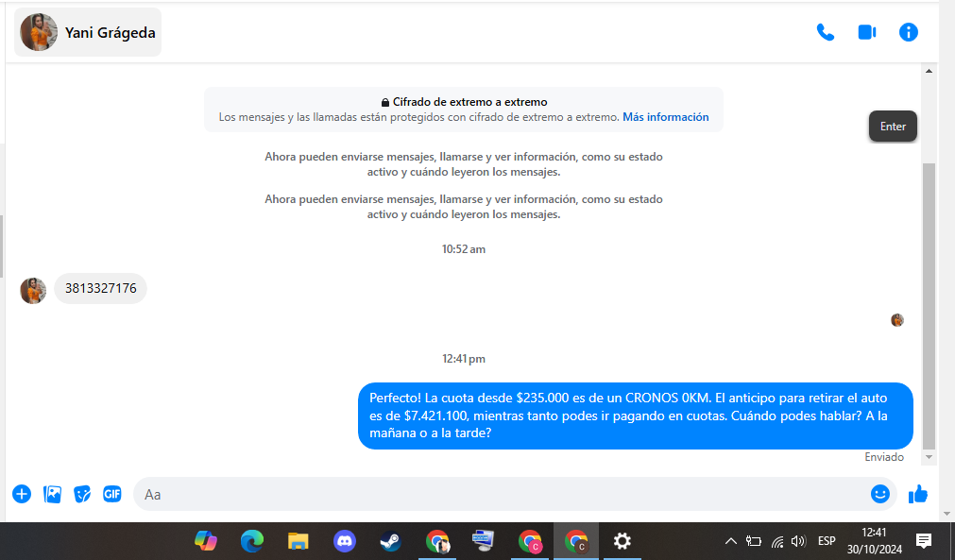
Task: Open the conversation information panel
Action: (908, 32)
